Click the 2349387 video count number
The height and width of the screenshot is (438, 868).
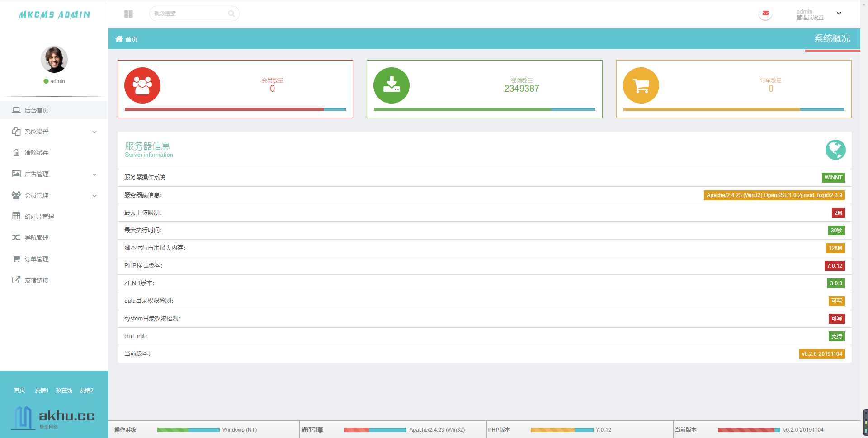click(522, 89)
